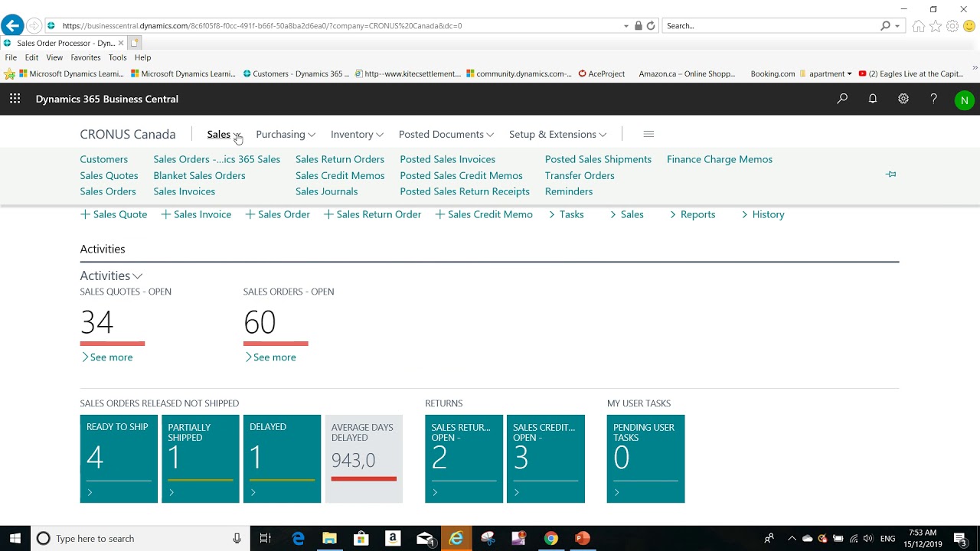Screen dimensions: 980x551
Task: Click the Windows taskbar search box
Action: click(x=139, y=539)
